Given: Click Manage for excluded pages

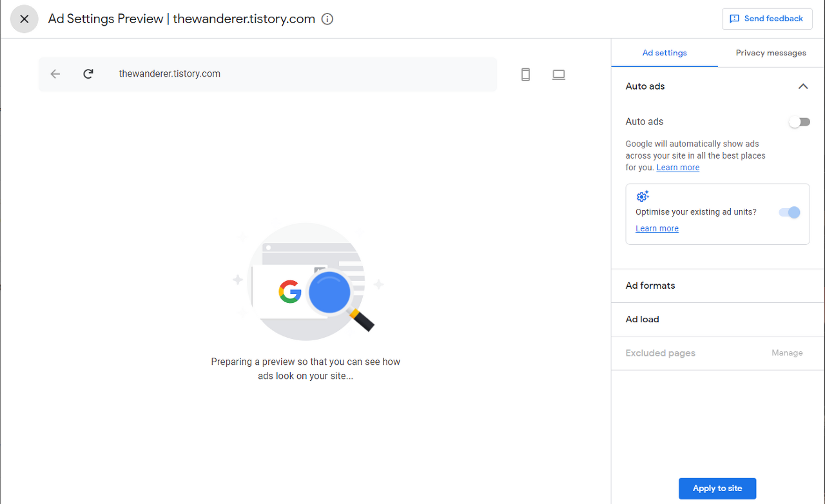Looking at the screenshot, I should point(787,353).
